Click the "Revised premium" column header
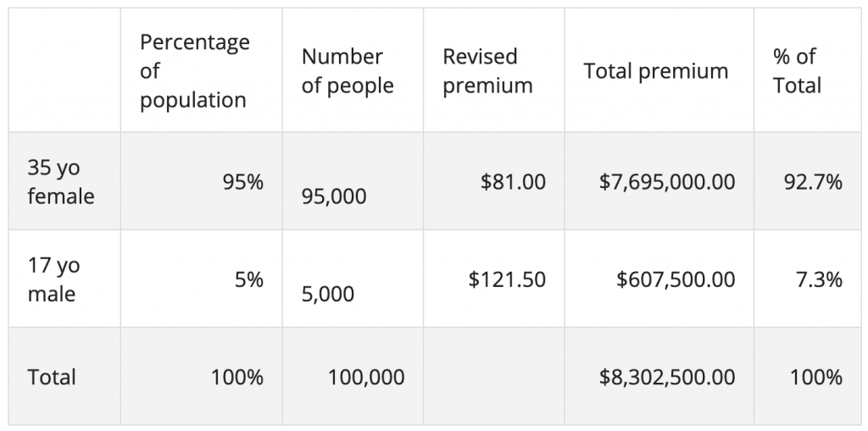The height and width of the screenshot is (431, 868). [487, 71]
